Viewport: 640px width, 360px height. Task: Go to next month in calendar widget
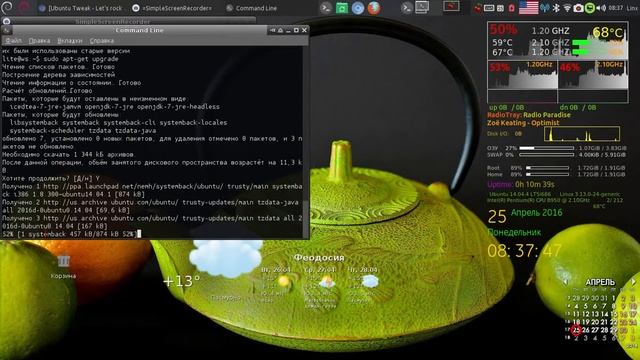pos(633,282)
